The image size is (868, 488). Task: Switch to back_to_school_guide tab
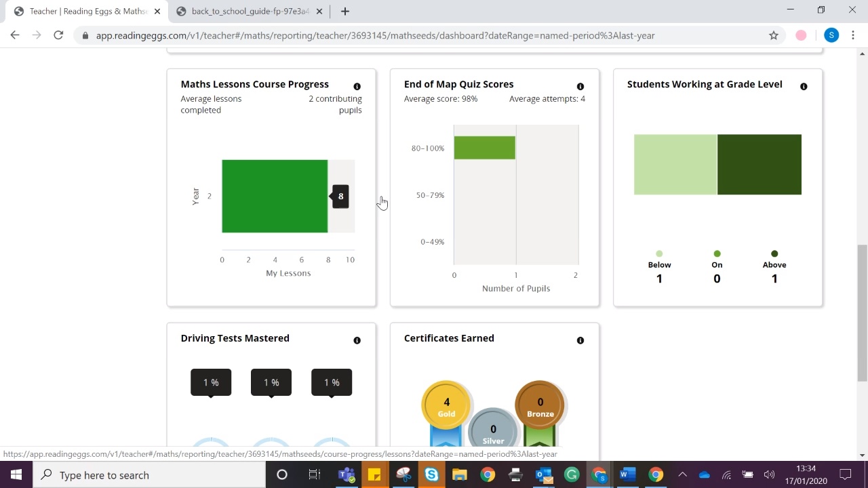[x=250, y=12]
